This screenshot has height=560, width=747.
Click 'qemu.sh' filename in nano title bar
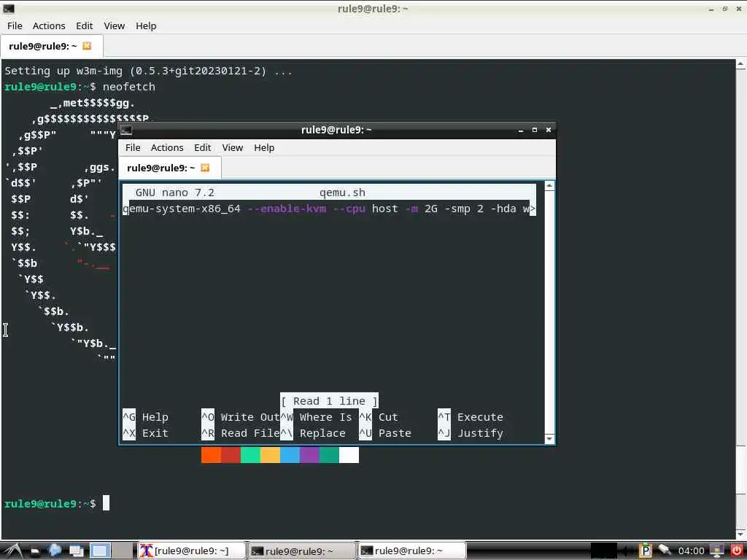(x=343, y=192)
